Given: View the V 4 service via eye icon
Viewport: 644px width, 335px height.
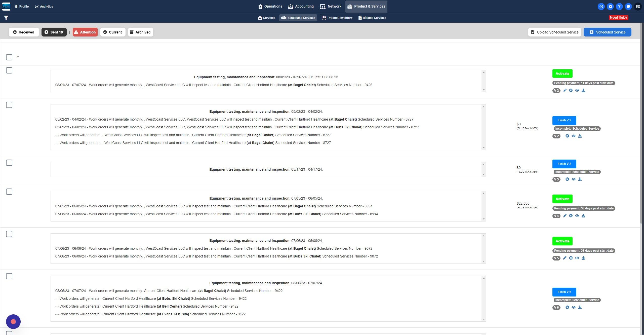Looking at the screenshot, I should tap(577, 216).
